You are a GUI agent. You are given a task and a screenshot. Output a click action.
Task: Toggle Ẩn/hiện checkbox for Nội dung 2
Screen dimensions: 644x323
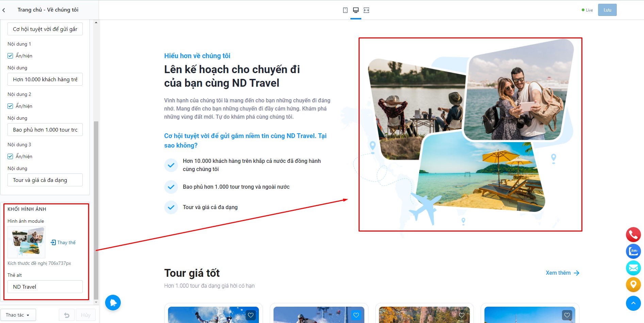(x=10, y=106)
